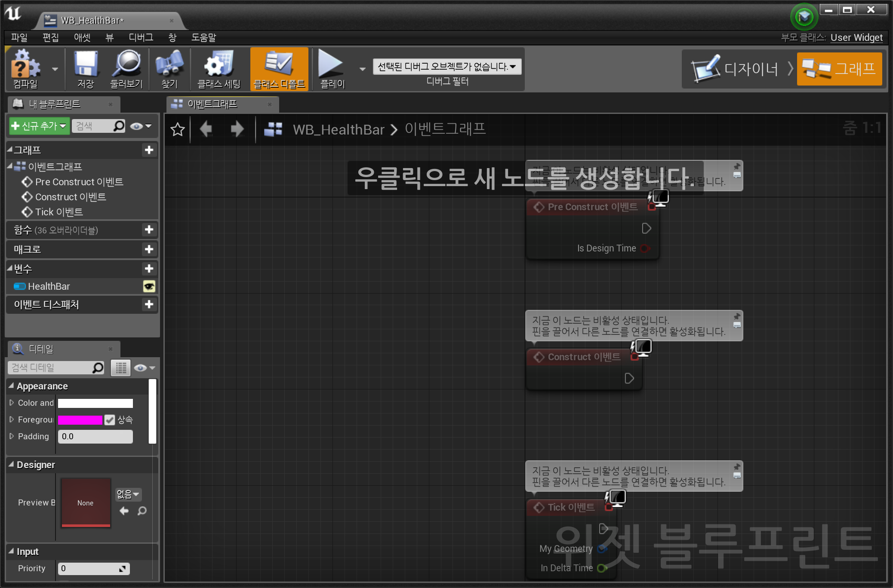Screen dimensions: 893x588
Task: Select Tick 이벤트 in the graph tree
Action: [59, 212]
